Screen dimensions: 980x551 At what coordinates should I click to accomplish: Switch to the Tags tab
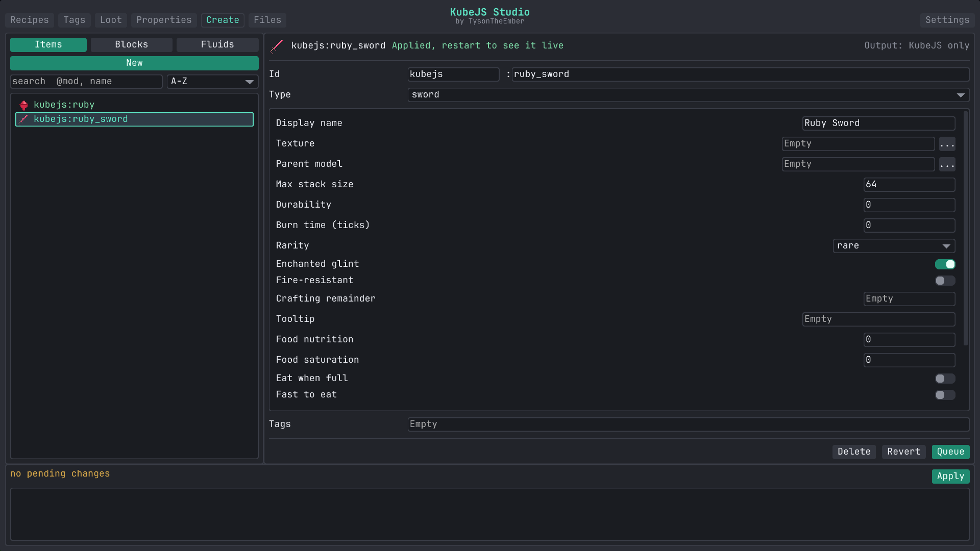click(75, 20)
